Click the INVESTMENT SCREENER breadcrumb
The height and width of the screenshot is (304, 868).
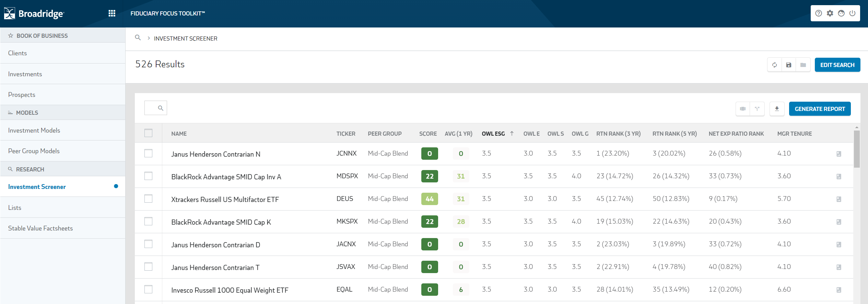pos(186,38)
